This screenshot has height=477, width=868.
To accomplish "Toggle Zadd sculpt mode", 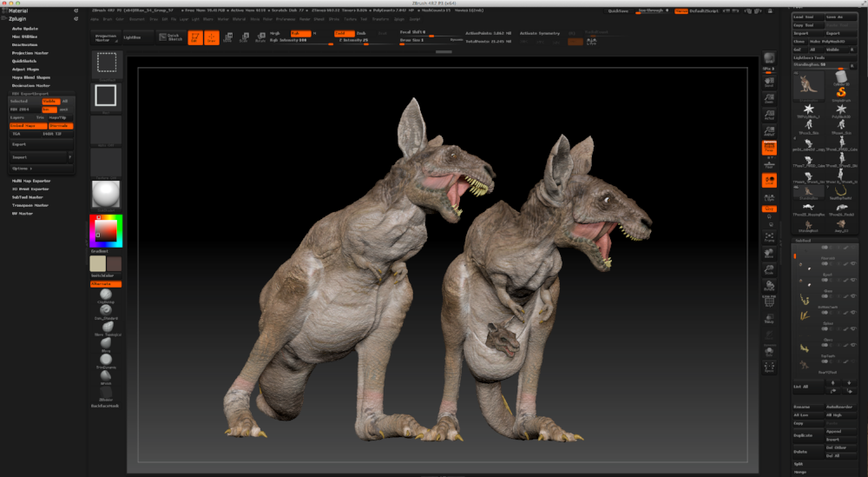I will 344,34.
